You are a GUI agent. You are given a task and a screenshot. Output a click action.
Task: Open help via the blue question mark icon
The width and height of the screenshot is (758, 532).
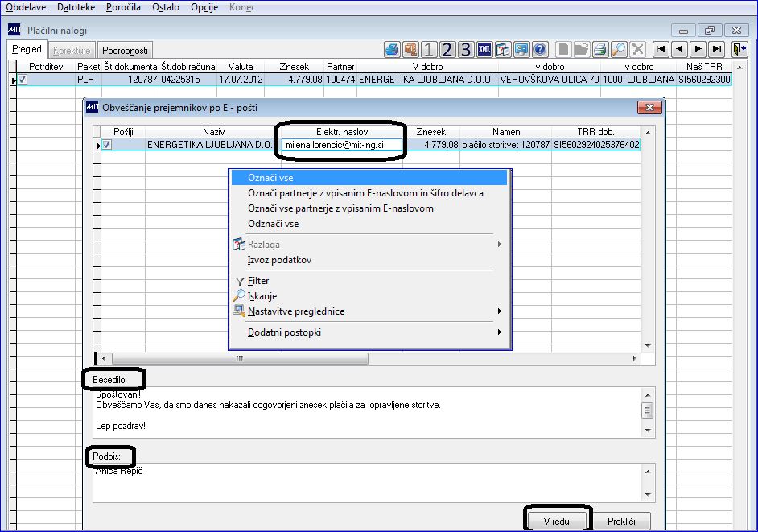point(539,49)
